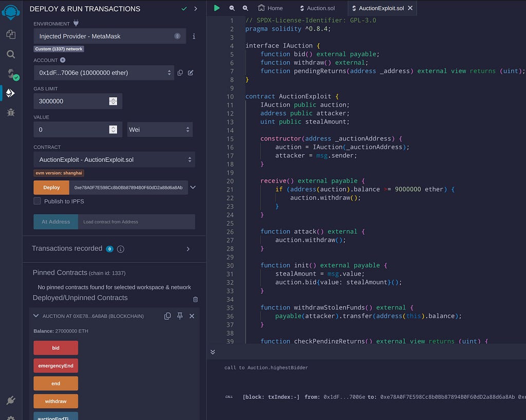
Task: Call the auctionEndTime blue button
Action: [x=55, y=416]
